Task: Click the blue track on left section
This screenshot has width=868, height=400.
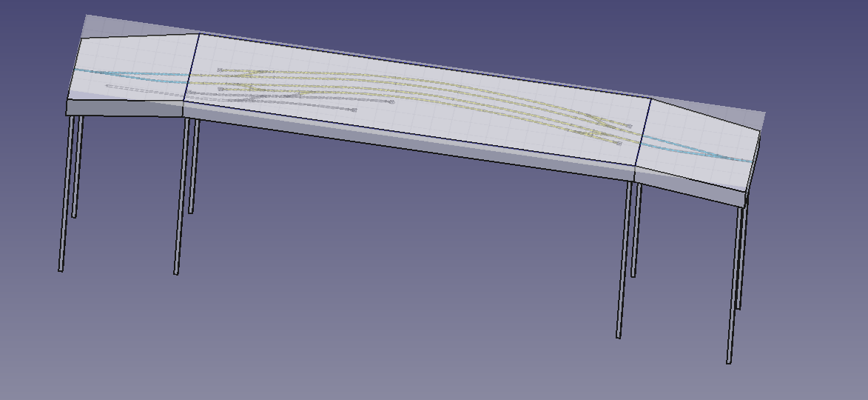Action: tap(133, 73)
